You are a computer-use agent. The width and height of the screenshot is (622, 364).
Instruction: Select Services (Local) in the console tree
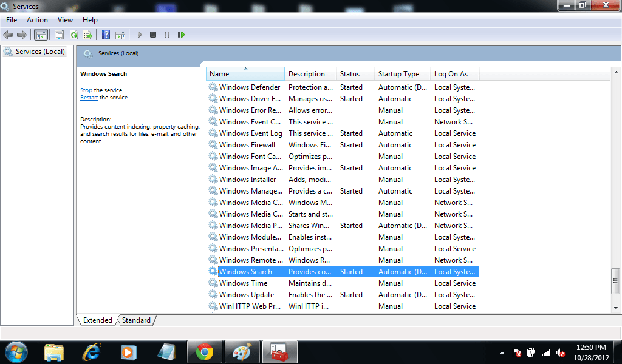click(x=35, y=52)
